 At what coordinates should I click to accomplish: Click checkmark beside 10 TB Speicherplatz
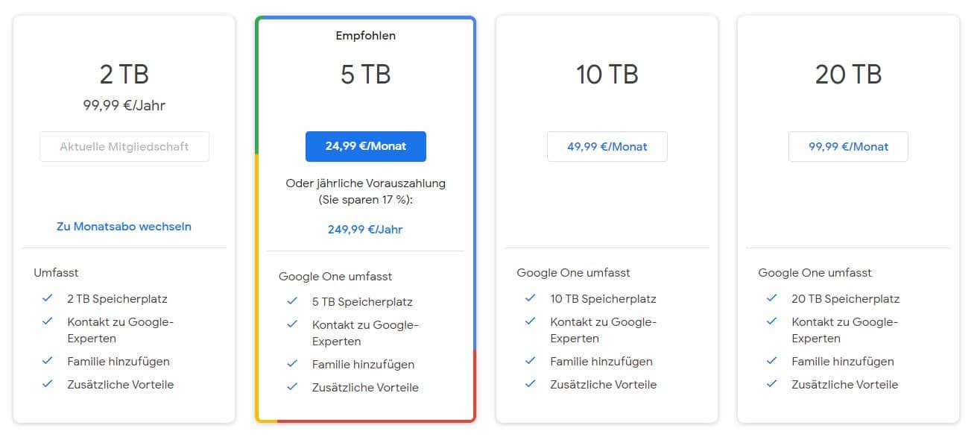(x=531, y=298)
